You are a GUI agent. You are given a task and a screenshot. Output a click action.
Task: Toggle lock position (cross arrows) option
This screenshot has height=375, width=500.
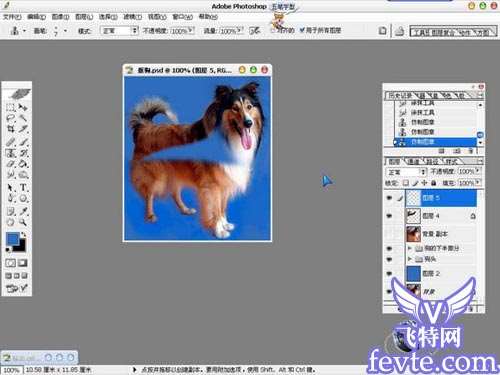424,183
